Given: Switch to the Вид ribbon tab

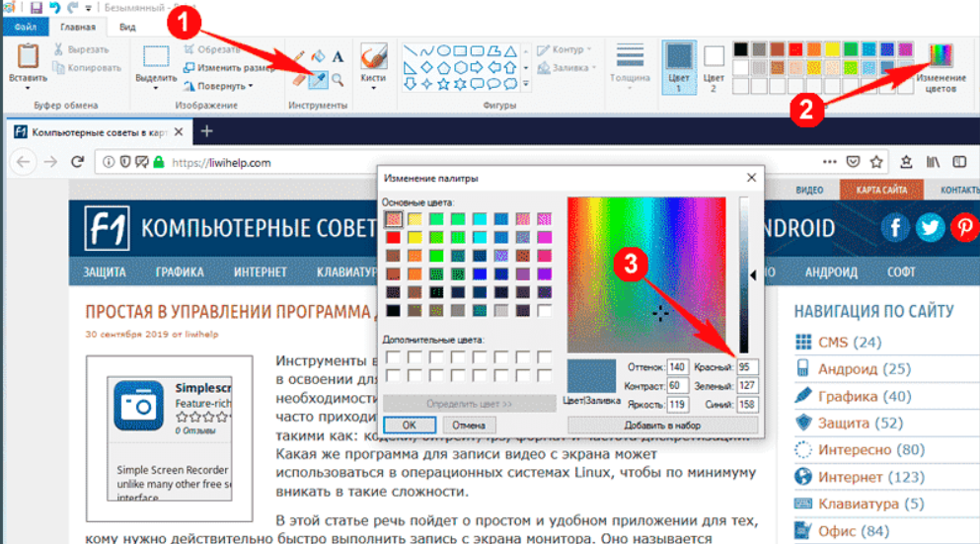Looking at the screenshot, I should point(127,28).
